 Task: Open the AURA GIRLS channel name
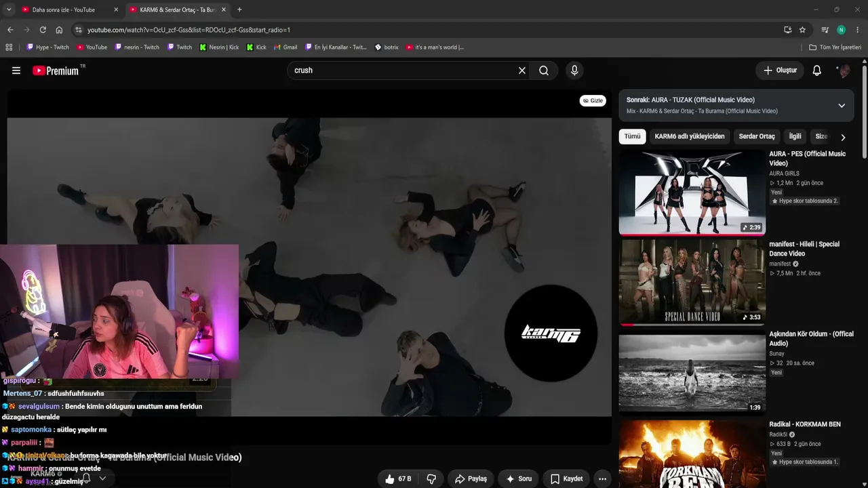(784, 174)
